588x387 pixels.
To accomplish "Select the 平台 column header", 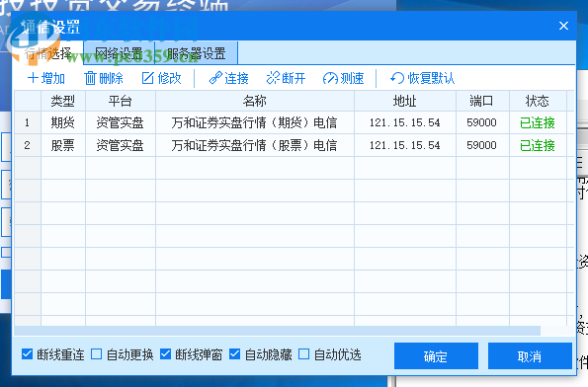I will [121, 101].
